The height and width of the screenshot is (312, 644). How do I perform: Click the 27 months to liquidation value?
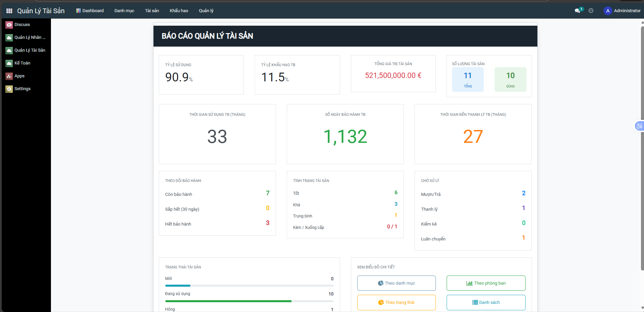(x=473, y=137)
